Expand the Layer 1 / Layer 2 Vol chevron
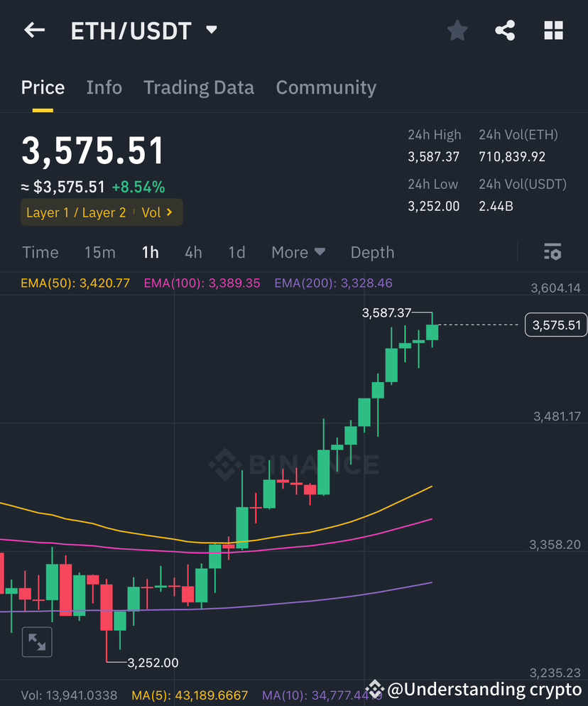 (x=170, y=212)
